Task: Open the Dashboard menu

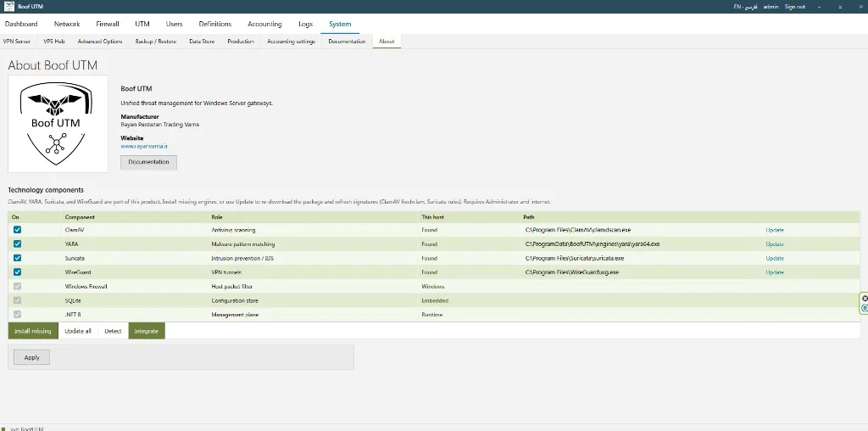Action: pyautogui.click(x=21, y=24)
